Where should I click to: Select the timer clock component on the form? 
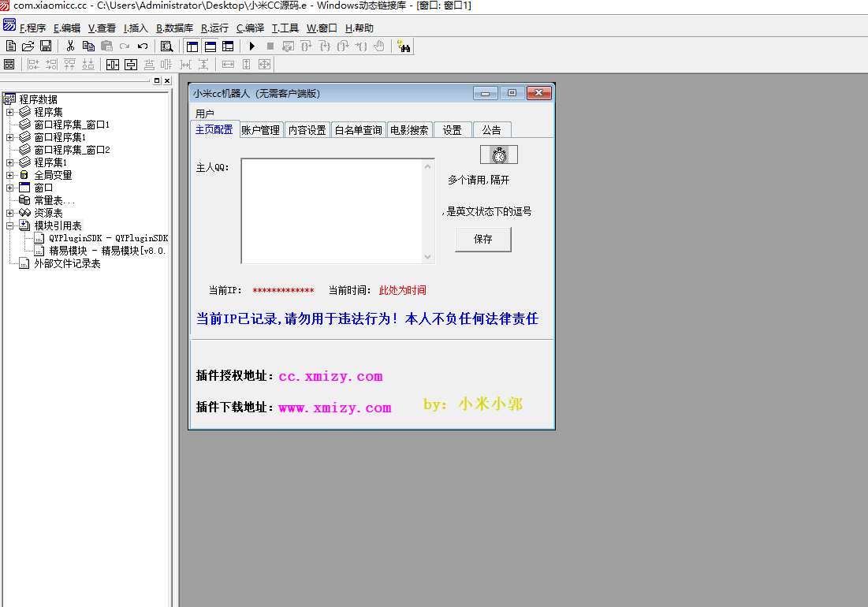(x=498, y=155)
